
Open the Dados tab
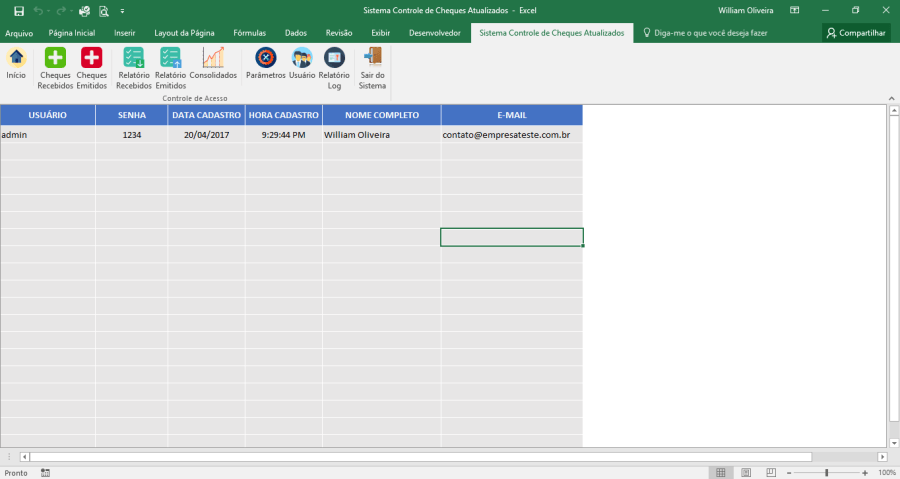point(296,33)
